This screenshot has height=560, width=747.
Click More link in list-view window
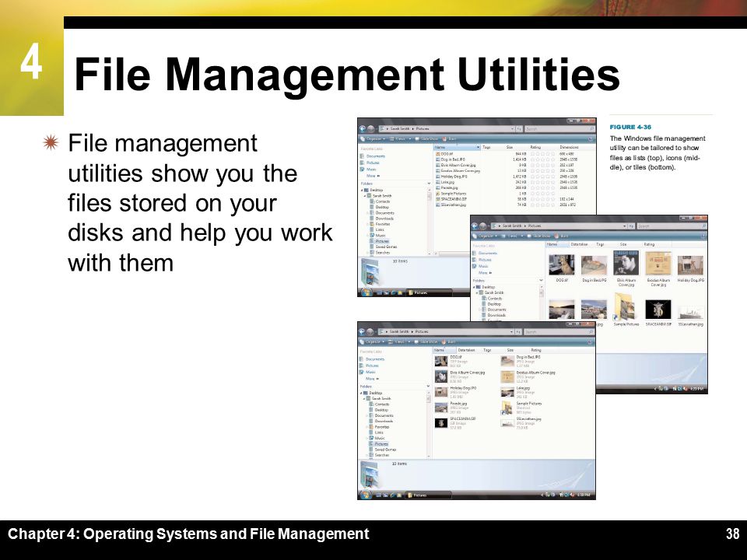pyautogui.click(x=373, y=177)
